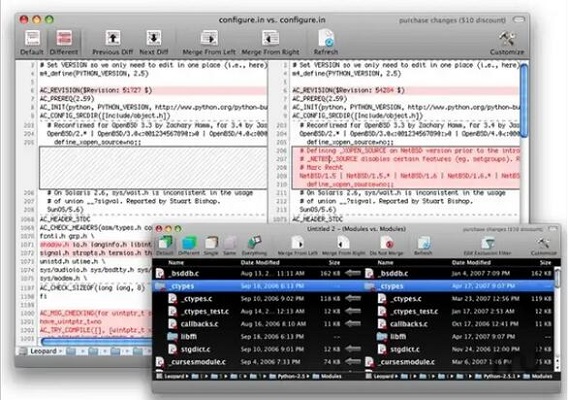Click right AC_REVISION line 54204
Screen dimensions: 568x400
pyautogui.click(x=405, y=90)
